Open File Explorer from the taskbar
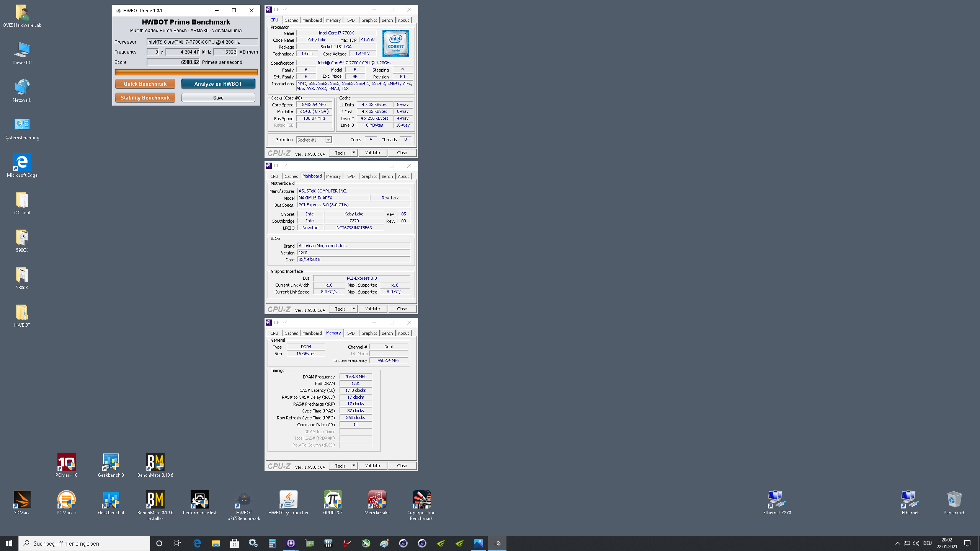 click(x=216, y=543)
